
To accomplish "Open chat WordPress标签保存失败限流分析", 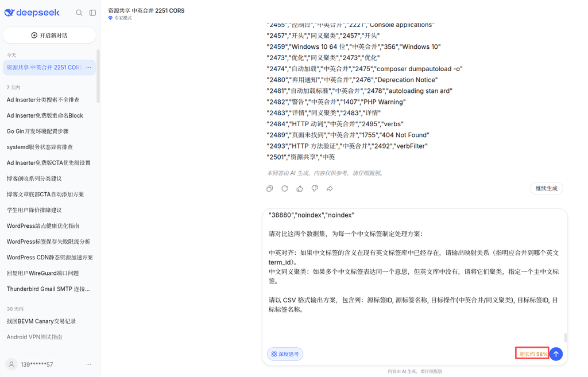I will click(x=48, y=242).
